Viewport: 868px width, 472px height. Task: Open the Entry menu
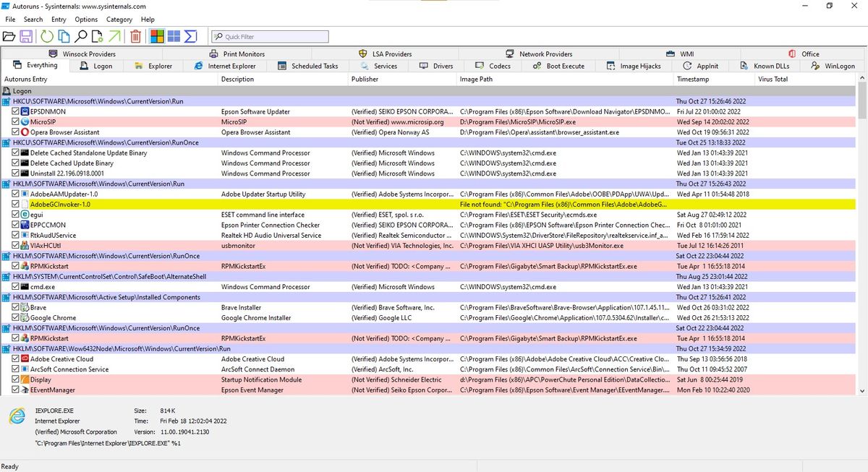point(59,20)
